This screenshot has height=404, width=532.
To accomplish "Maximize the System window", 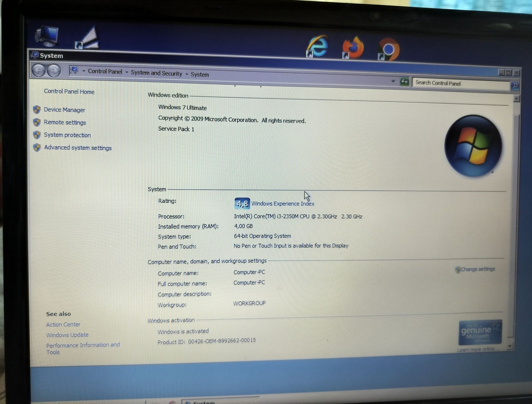I will click(x=508, y=73).
